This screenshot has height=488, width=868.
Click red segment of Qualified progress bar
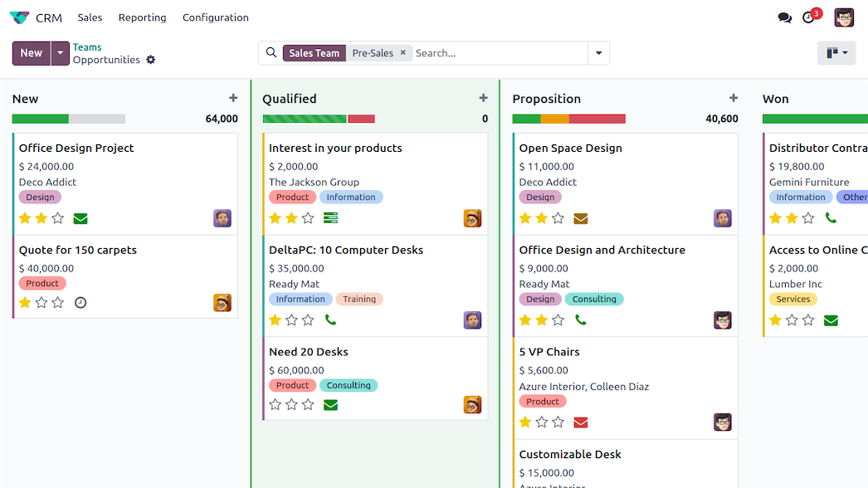coord(361,119)
